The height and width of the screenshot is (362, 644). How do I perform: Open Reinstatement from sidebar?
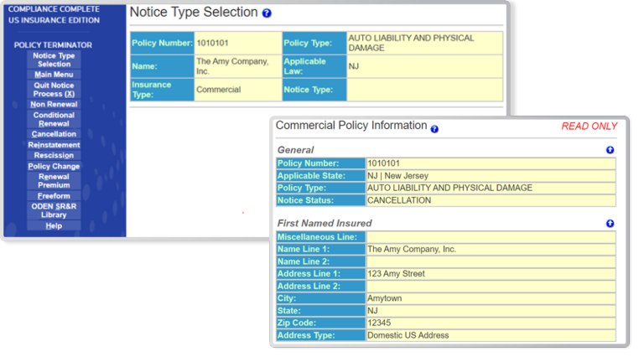pyautogui.click(x=54, y=145)
